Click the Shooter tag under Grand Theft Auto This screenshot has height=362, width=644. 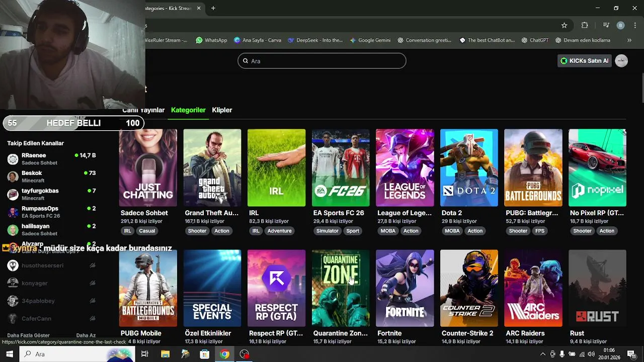pos(197,231)
